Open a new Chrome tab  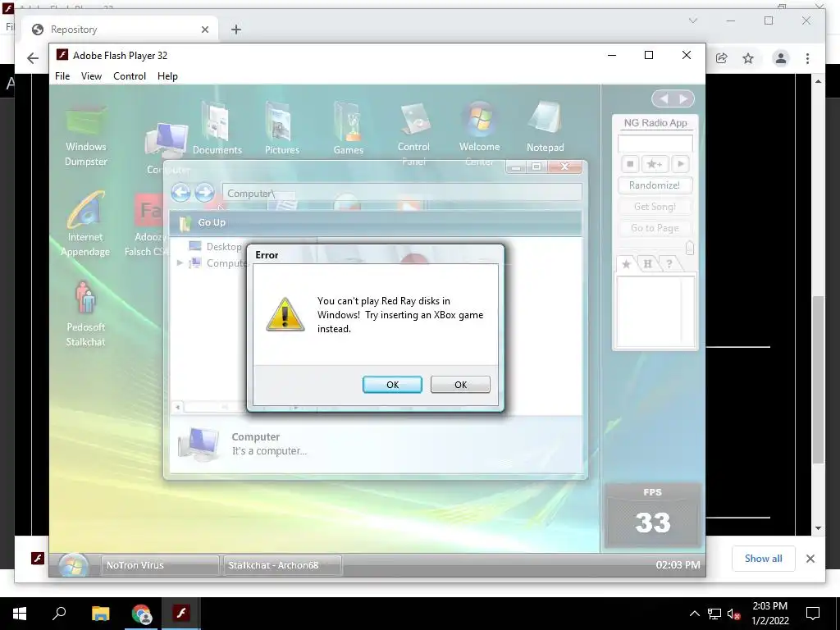235,30
